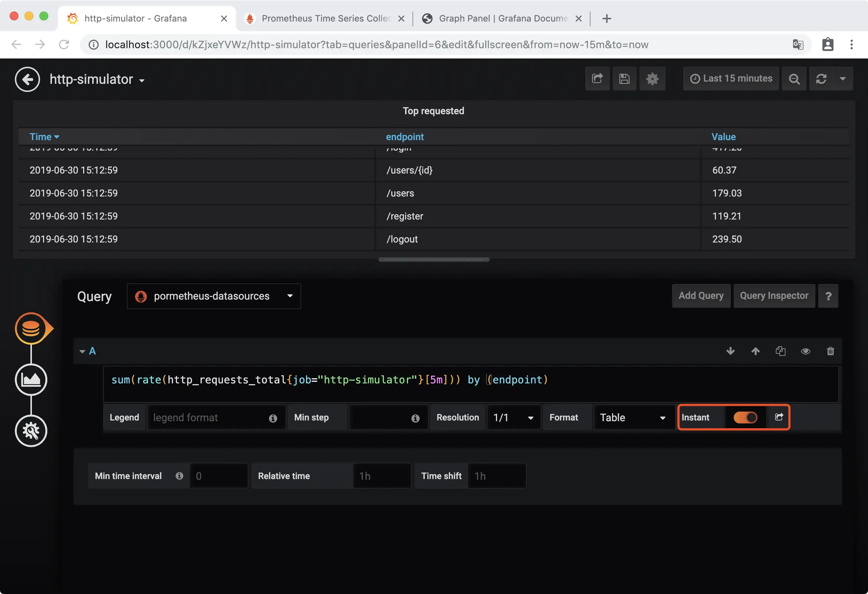This screenshot has height=594, width=868.
Task: Select the /users/{id} table cell
Action: point(538,170)
